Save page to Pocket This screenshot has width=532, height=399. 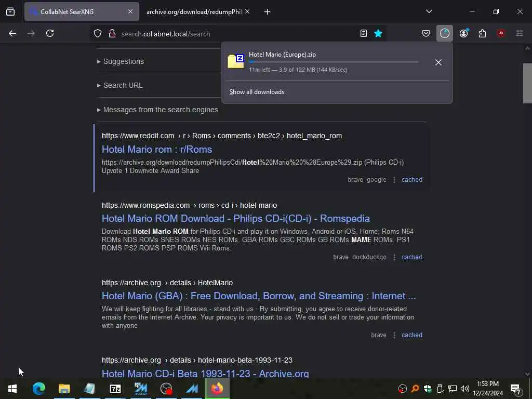point(426,33)
